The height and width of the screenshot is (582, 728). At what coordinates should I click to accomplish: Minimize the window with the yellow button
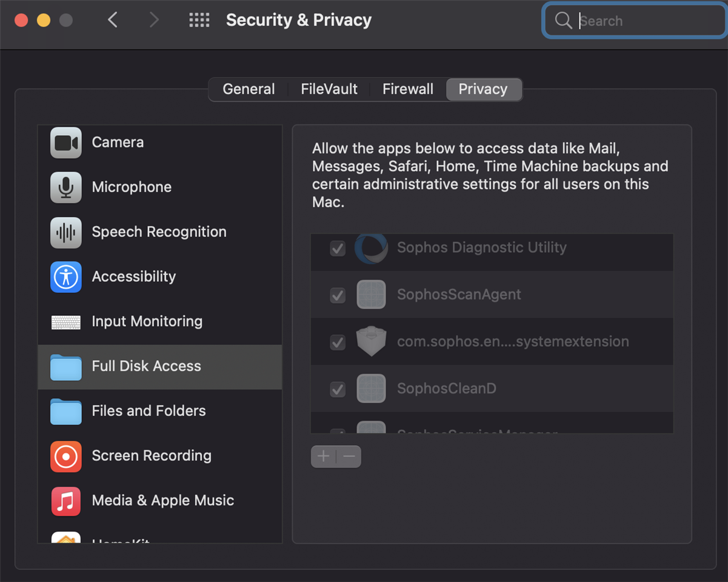coord(44,20)
